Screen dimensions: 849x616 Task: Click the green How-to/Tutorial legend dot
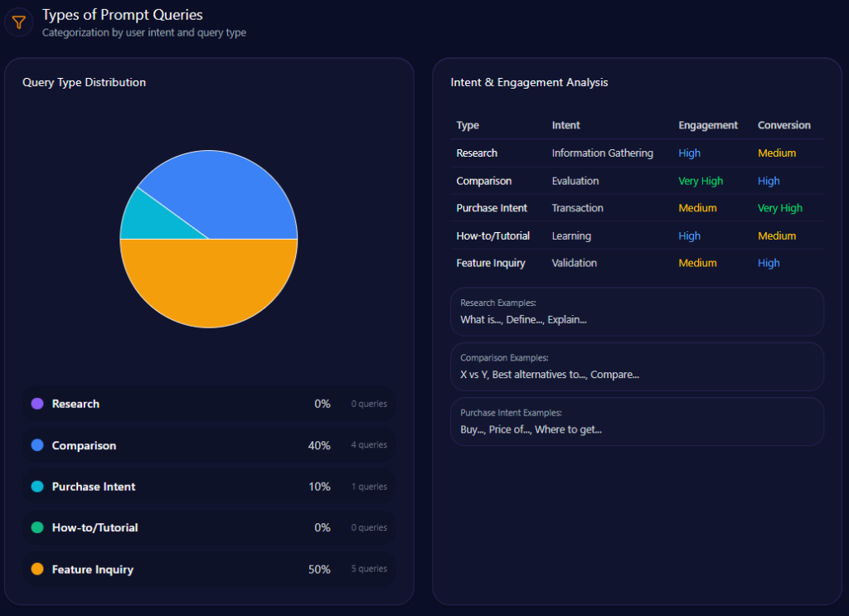click(37, 527)
